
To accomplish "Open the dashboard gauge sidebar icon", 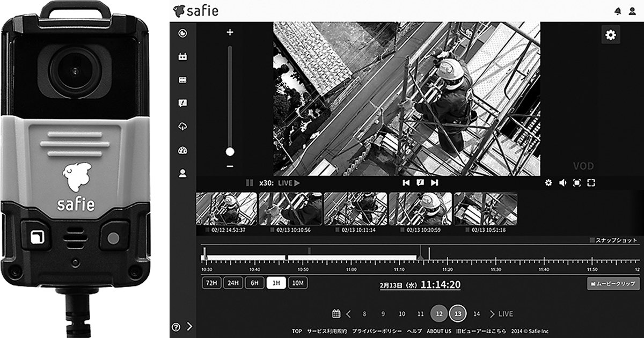I will (x=183, y=150).
